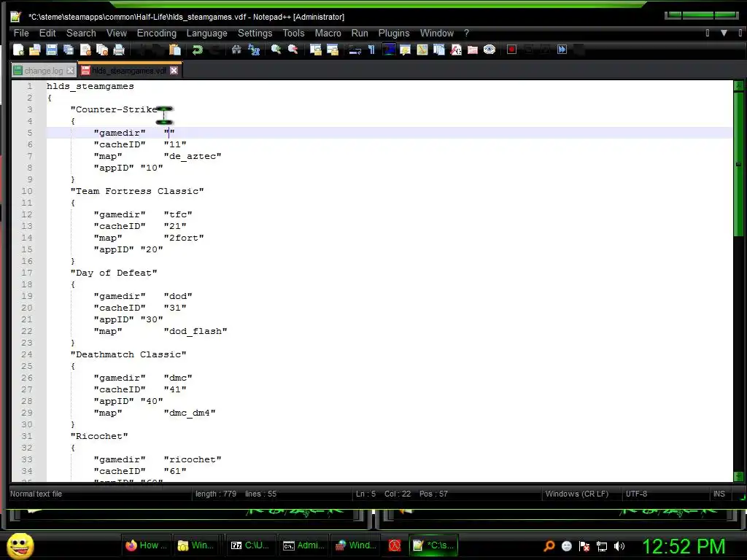Zoom out with the magnifier minus icon
This screenshot has height=560, width=747.
pos(293,50)
